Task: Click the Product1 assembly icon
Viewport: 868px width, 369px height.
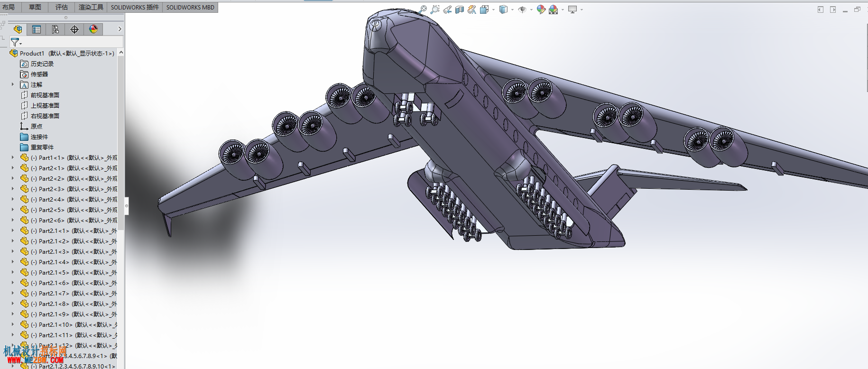Action: point(14,53)
